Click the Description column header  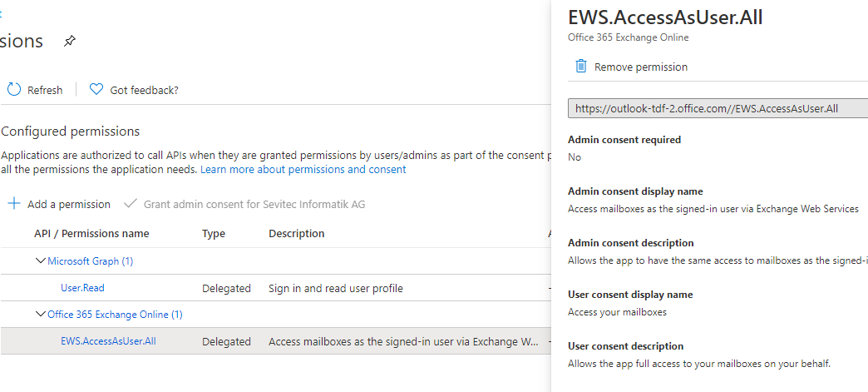[x=296, y=234]
